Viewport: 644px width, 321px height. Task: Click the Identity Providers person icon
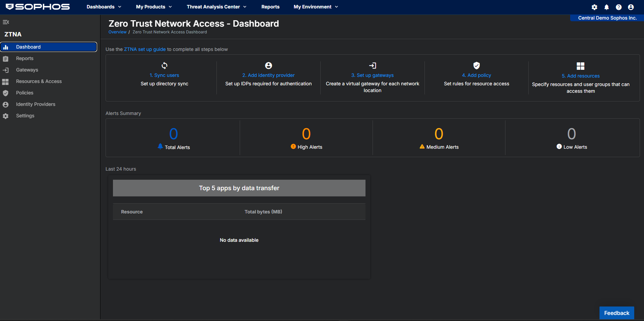[6, 105]
